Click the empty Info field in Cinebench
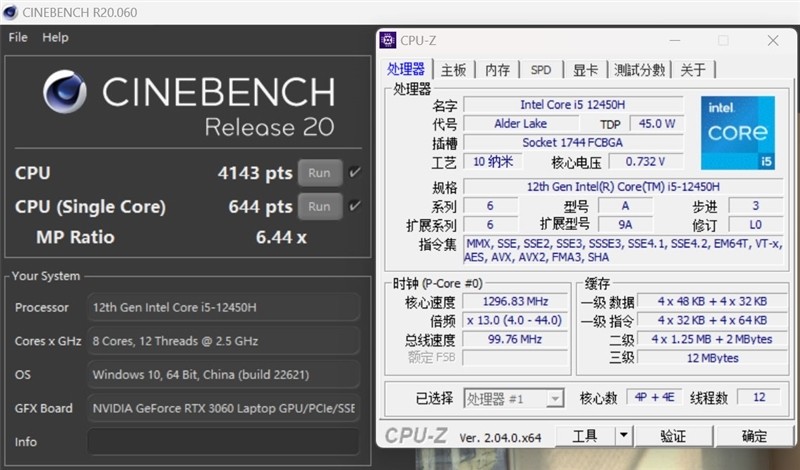800x470 pixels. coord(223,441)
